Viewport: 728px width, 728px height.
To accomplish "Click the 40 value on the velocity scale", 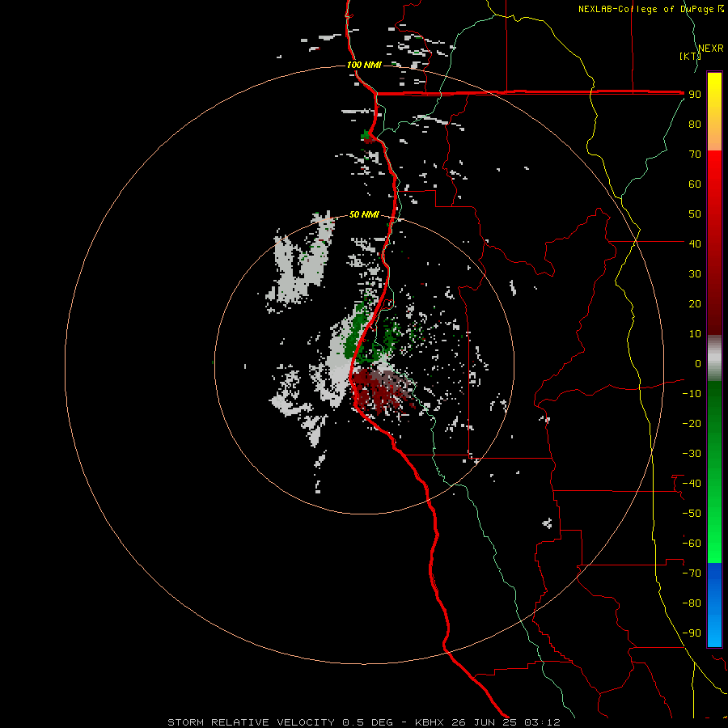I will (695, 244).
